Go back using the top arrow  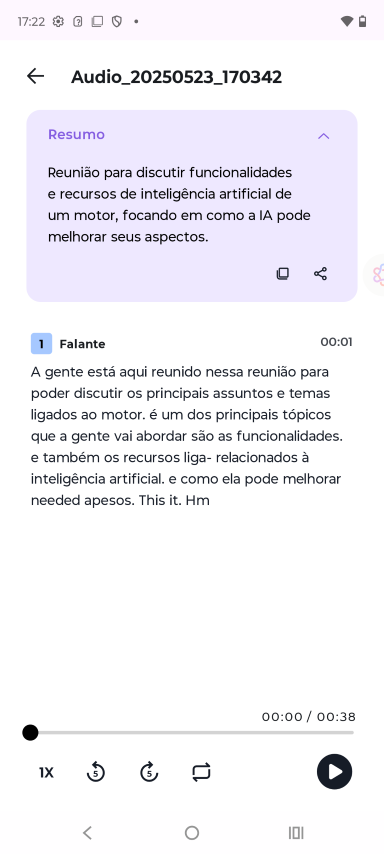click(35, 76)
